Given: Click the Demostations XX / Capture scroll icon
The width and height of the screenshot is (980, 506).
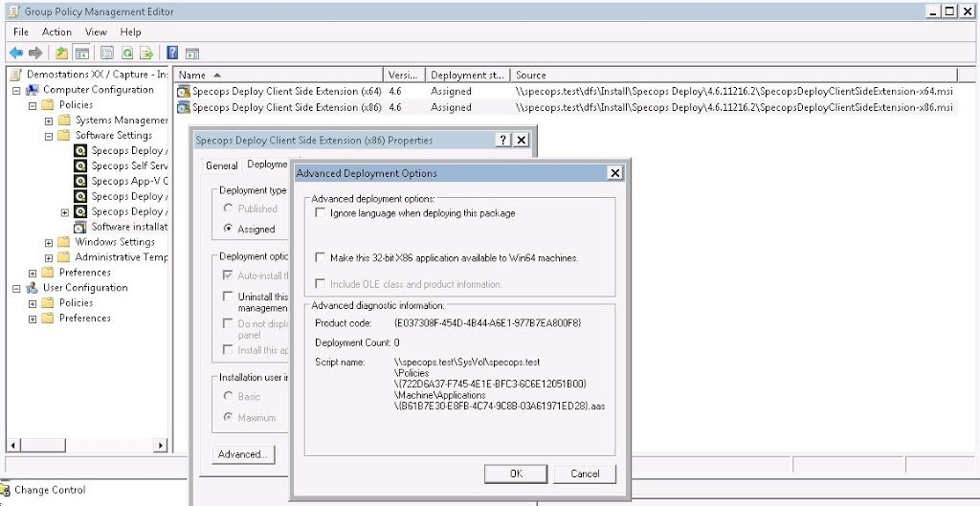Looking at the screenshot, I should (15, 75).
